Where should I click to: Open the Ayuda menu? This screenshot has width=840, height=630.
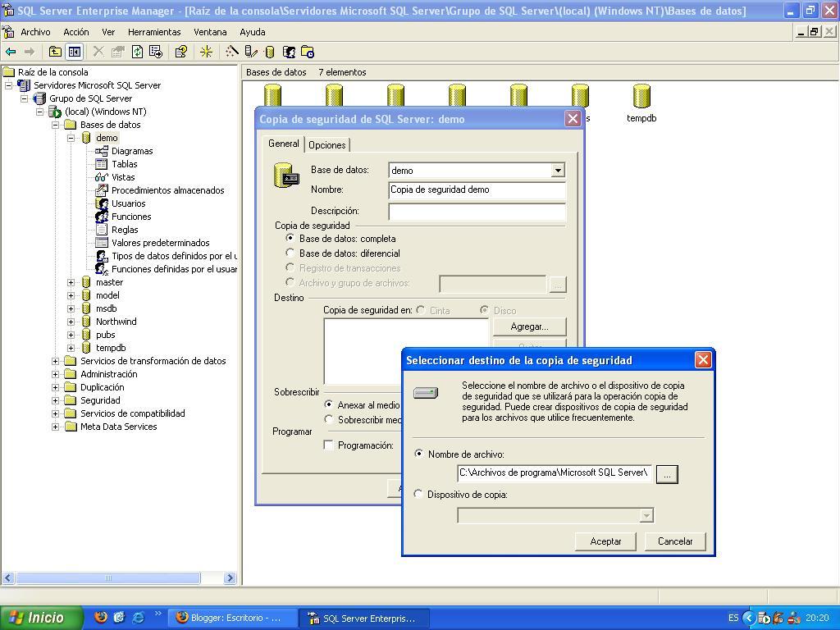(253, 32)
